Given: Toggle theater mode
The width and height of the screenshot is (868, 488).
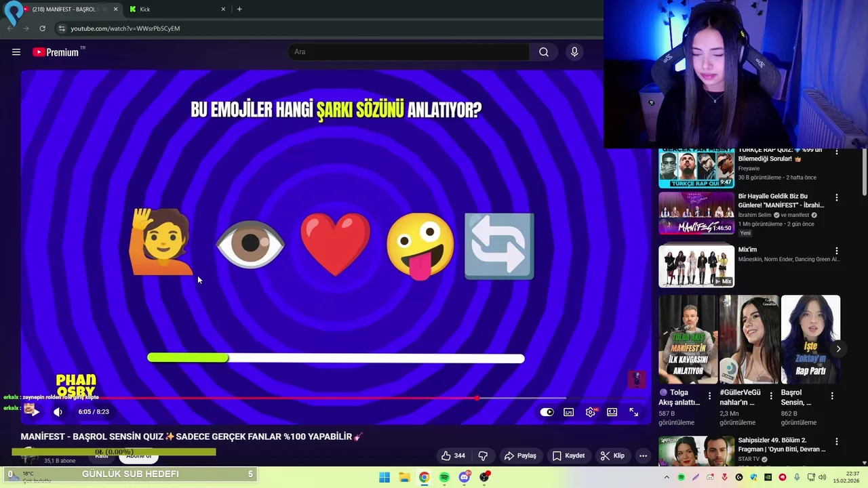Looking at the screenshot, I should (612, 412).
